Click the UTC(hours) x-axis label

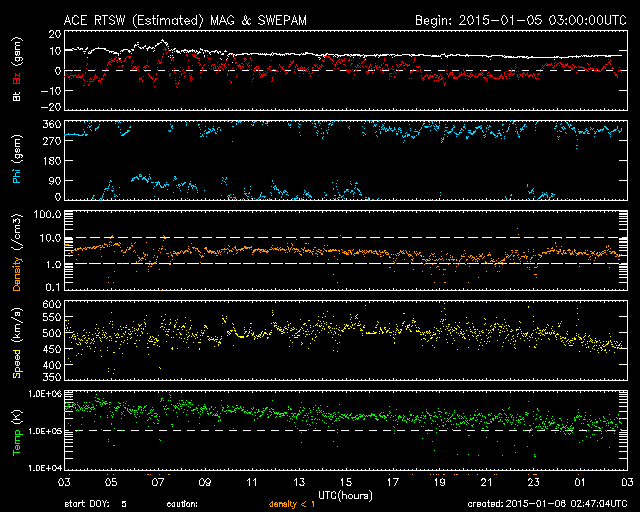coord(345,494)
